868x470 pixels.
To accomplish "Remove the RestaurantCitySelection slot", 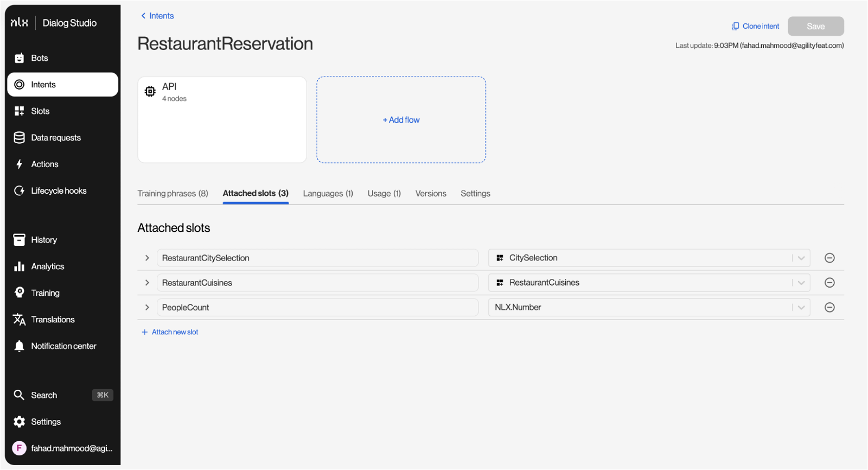I will tap(829, 258).
